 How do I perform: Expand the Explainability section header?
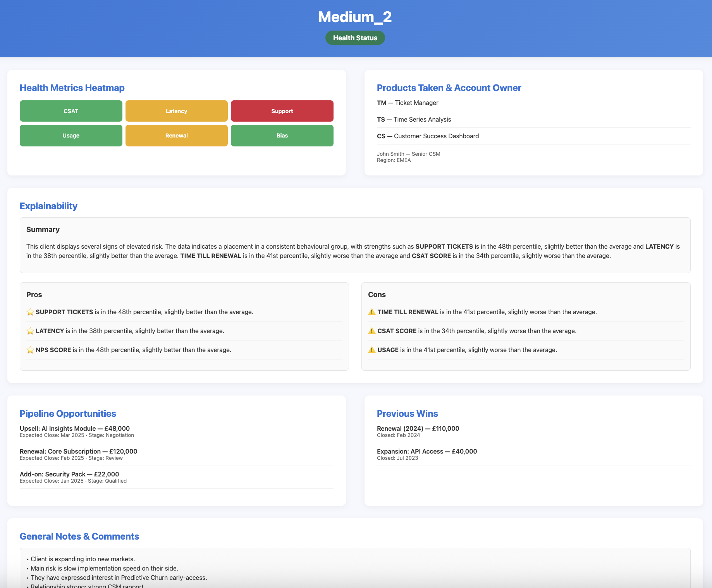point(48,206)
